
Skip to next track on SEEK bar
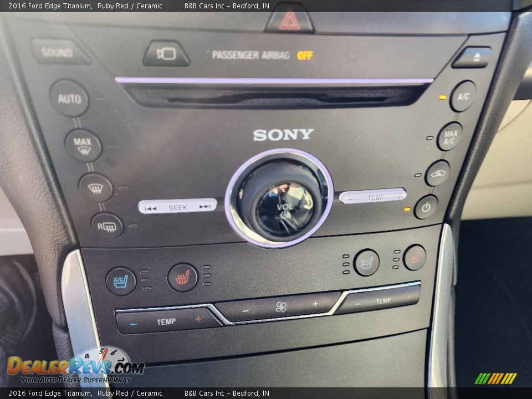(x=206, y=207)
